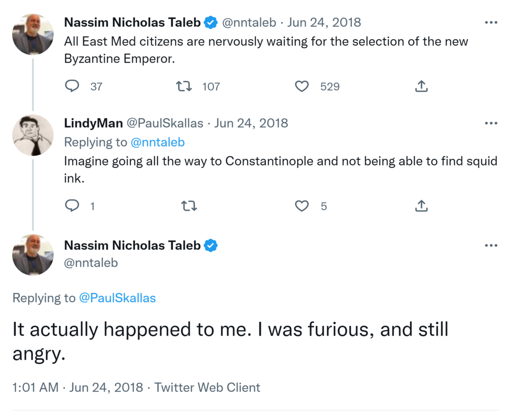Click the Twitter Web Client source label
Image resolution: width=508 pixels, height=420 pixels.
coord(207,387)
